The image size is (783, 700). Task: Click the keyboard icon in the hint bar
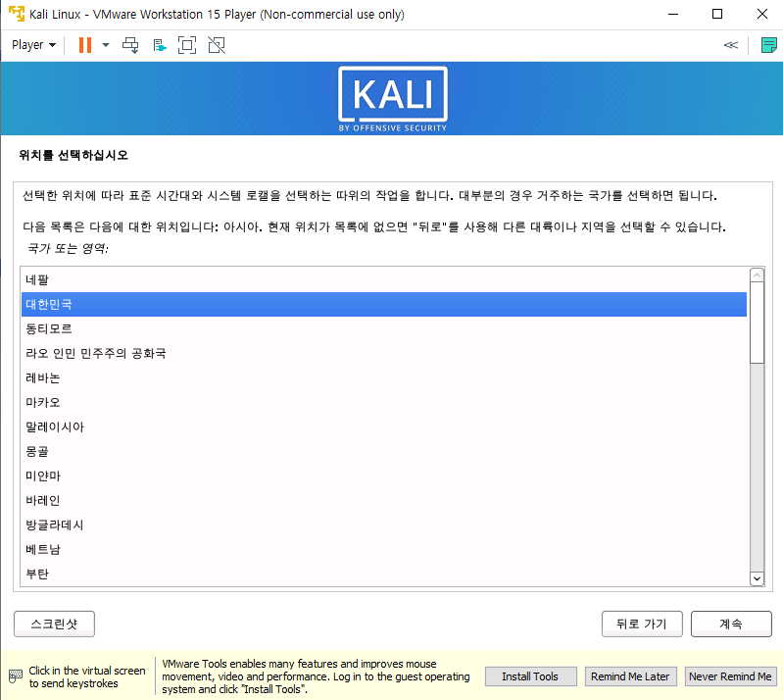pyautogui.click(x=16, y=676)
